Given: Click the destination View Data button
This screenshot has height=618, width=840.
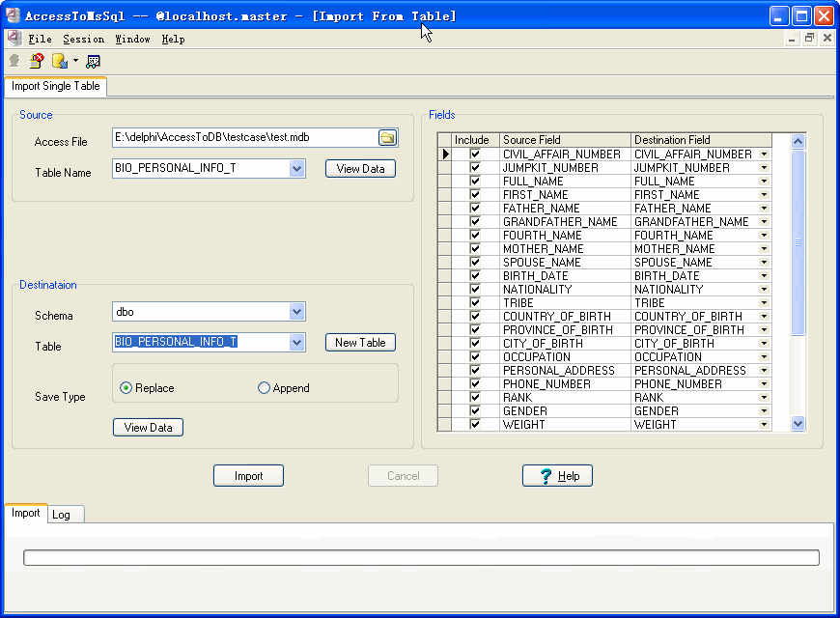Looking at the screenshot, I should coord(149,427).
